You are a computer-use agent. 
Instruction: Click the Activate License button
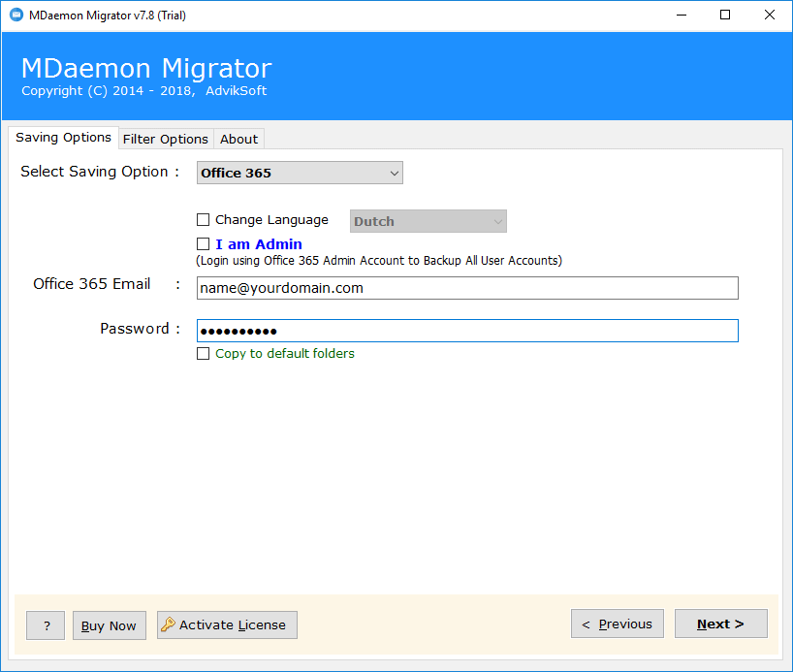click(x=226, y=624)
